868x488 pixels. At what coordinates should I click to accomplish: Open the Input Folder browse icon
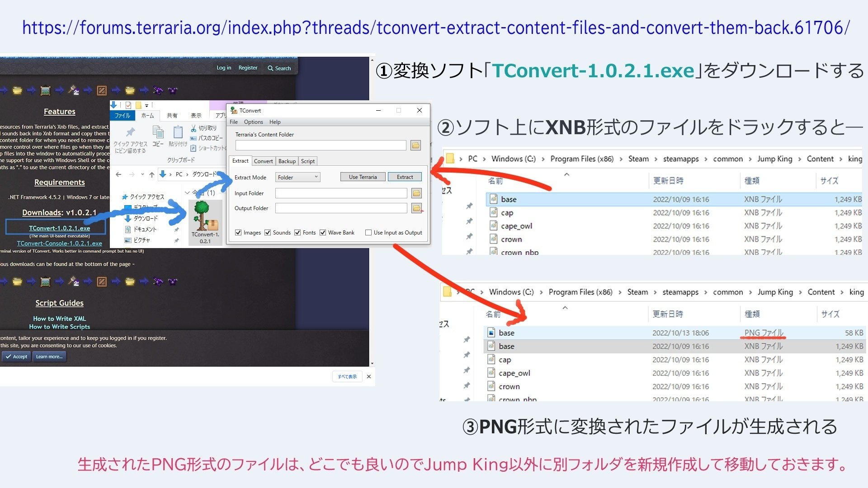(x=416, y=193)
